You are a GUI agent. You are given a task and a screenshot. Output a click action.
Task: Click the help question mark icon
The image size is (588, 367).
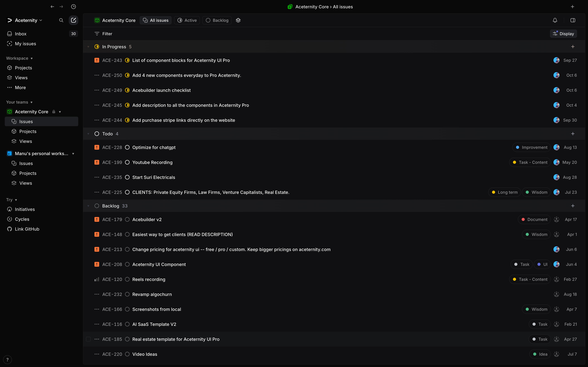point(7,360)
